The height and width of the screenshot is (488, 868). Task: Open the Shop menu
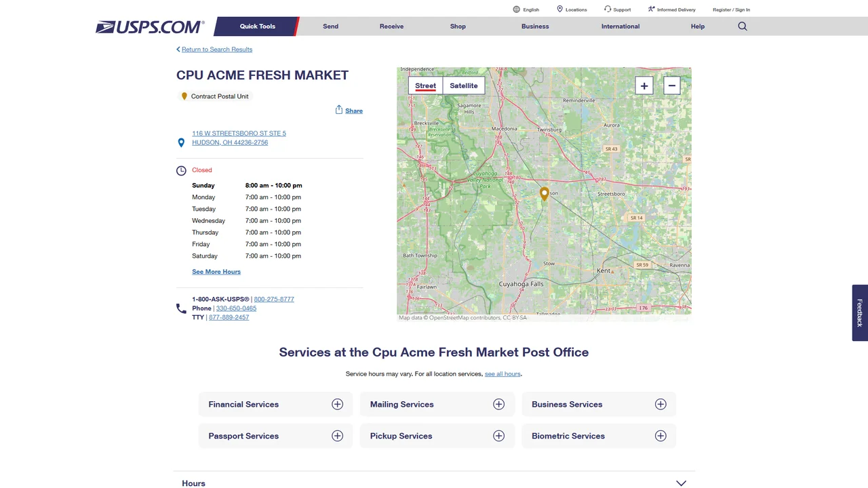pyautogui.click(x=458, y=26)
